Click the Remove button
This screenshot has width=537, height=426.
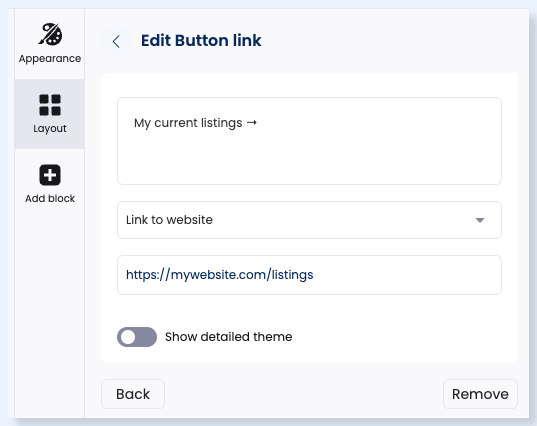(x=480, y=394)
